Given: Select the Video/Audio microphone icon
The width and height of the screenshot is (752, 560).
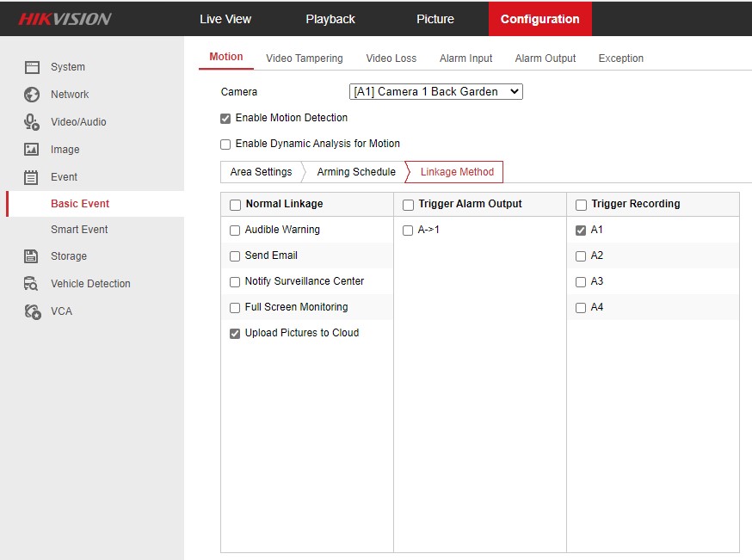Looking at the screenshot, I should coord(32,122).
